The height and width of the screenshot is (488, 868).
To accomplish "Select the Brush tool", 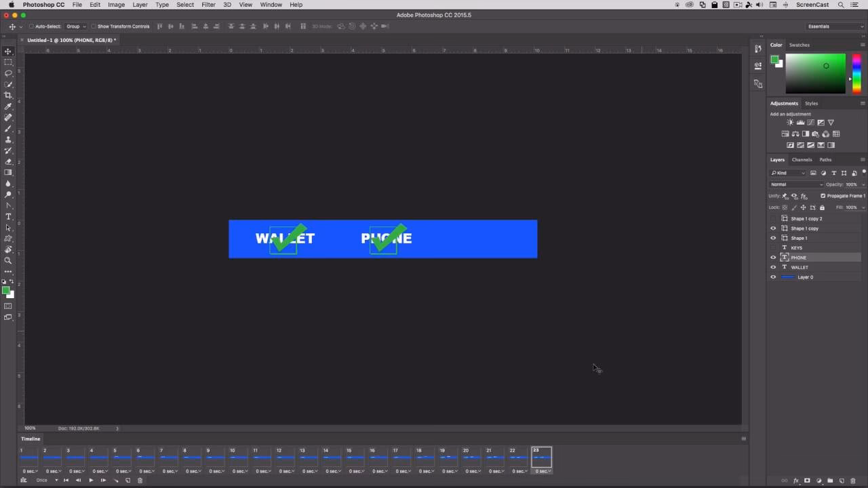I will coord(8,128).
